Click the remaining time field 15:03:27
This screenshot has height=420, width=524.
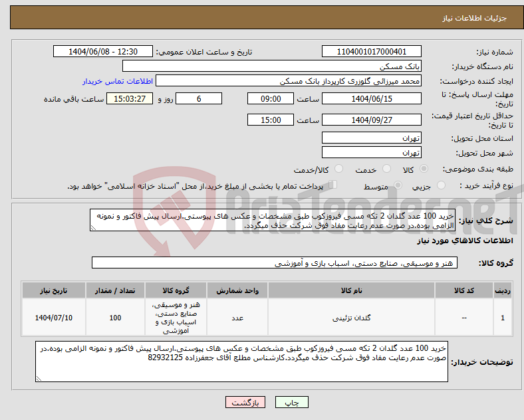pyautogui.click(x=130, y=98)
